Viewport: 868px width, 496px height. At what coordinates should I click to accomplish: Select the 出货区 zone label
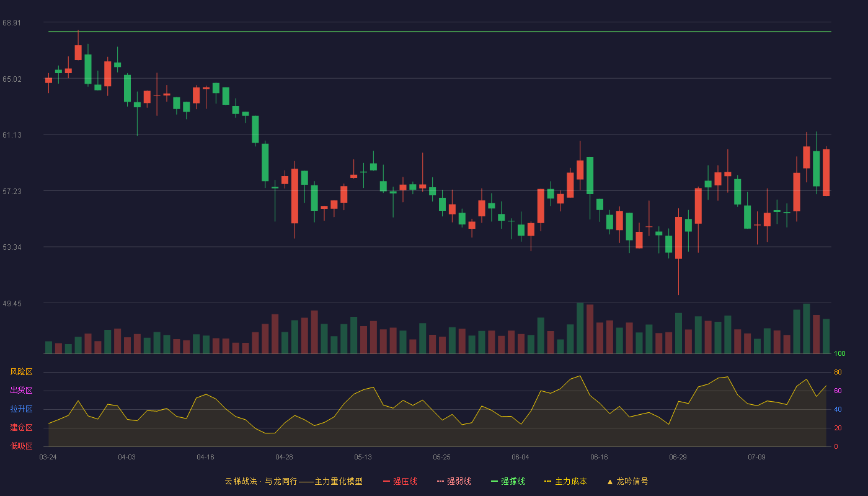(x=22, y=391)
